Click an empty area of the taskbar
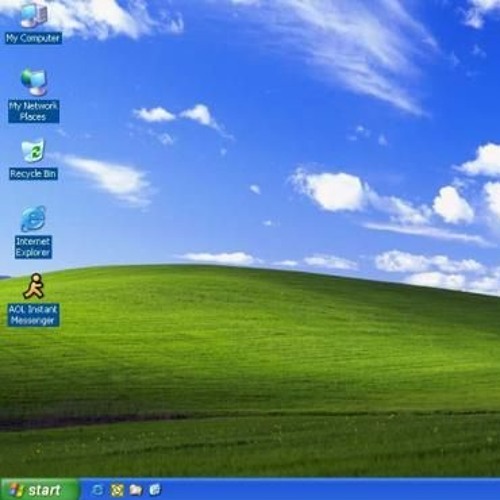 [x=317, y=490]
